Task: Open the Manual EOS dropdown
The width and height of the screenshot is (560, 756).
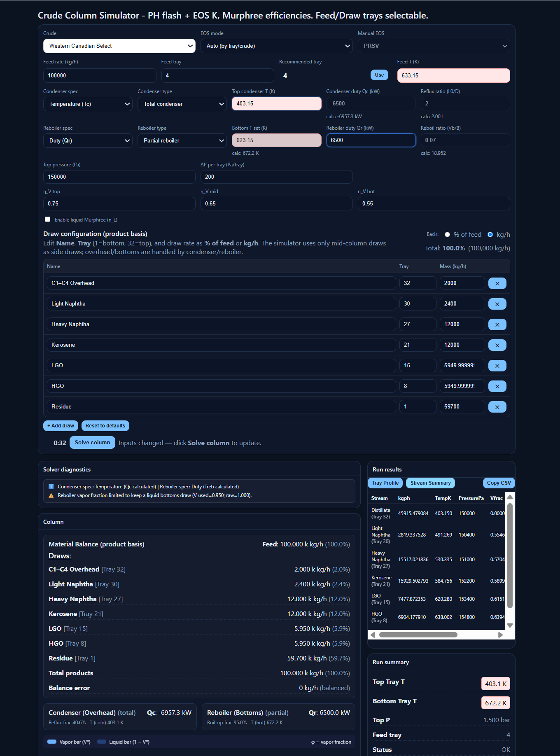Action: 434,46
